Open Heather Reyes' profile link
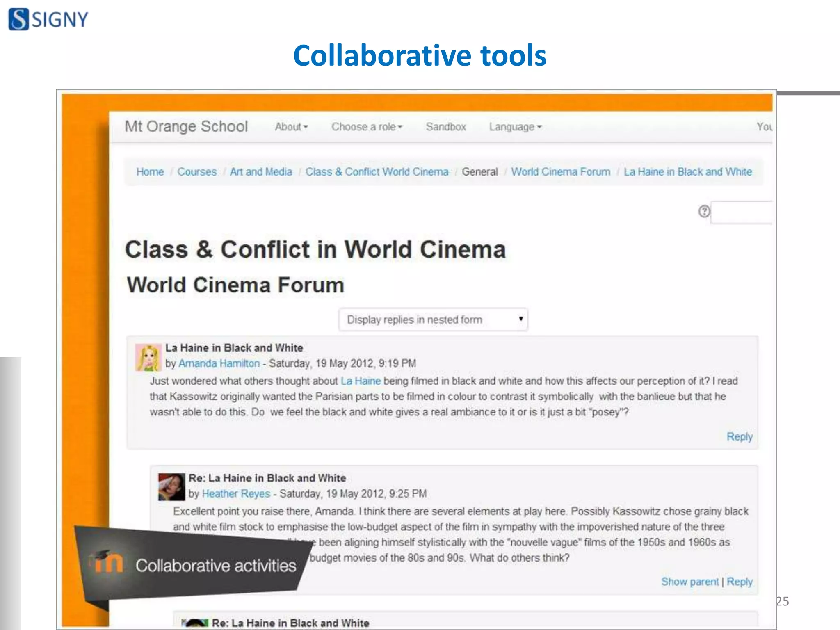The image size is (840, 630). 236,493
